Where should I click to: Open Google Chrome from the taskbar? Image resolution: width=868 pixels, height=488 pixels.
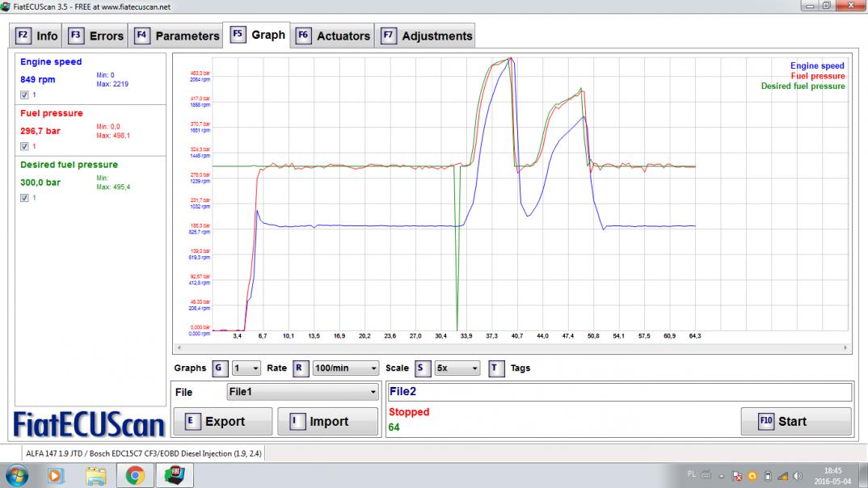pos(135,475)
